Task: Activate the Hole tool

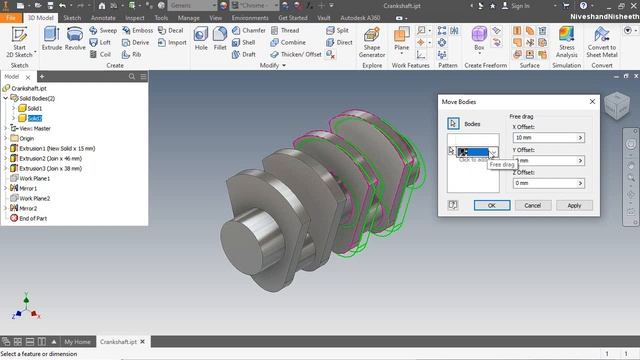Action: [201, 39]
